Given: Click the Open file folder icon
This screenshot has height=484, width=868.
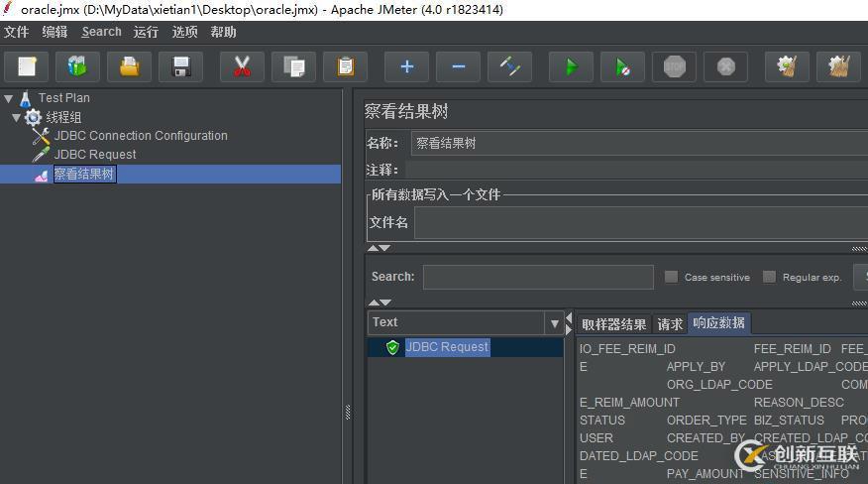Looking at the screenshot, I should pos(129,67).
